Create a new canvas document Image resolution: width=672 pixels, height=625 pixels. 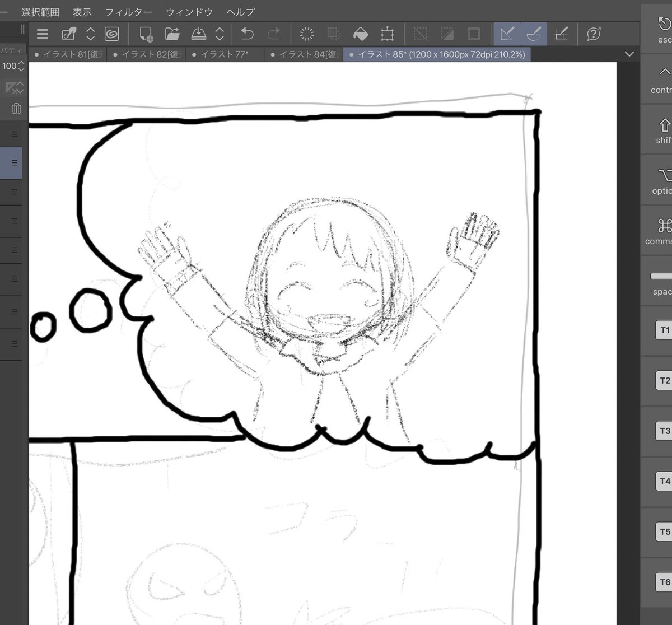[146, 34]
